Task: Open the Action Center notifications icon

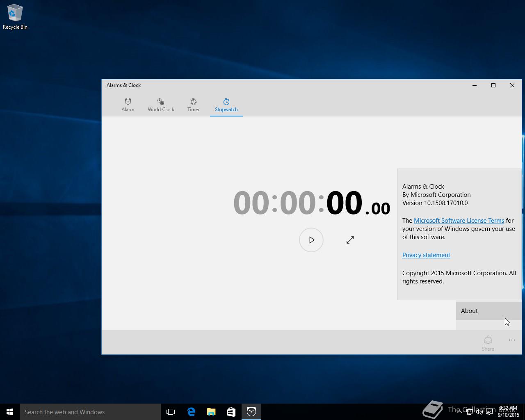Action: (x=489, y=412)
